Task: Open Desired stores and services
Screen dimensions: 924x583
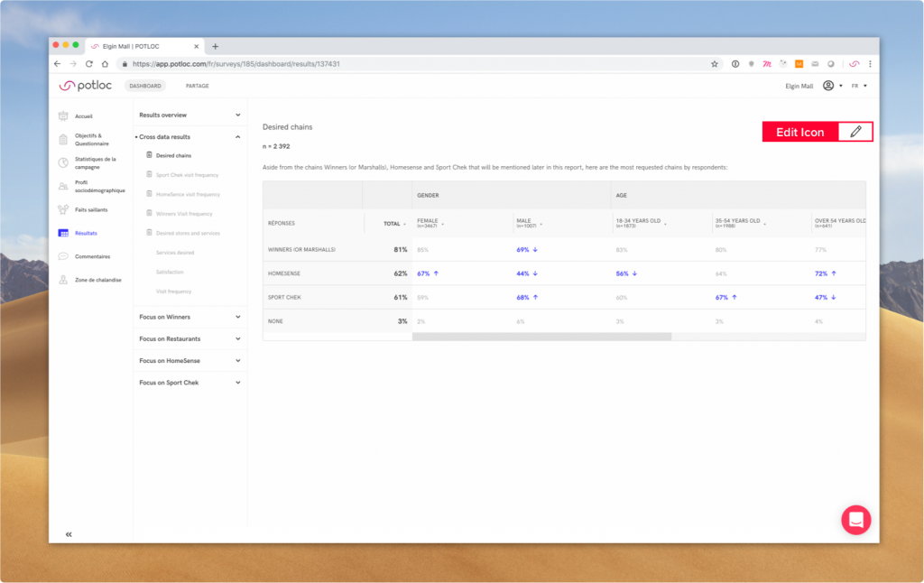Action: click(188, 234)
